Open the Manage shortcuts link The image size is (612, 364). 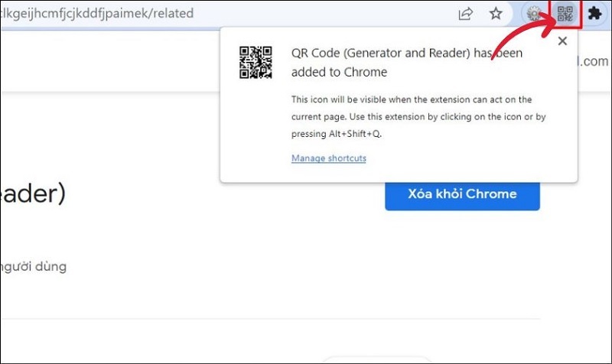(328, 158)
